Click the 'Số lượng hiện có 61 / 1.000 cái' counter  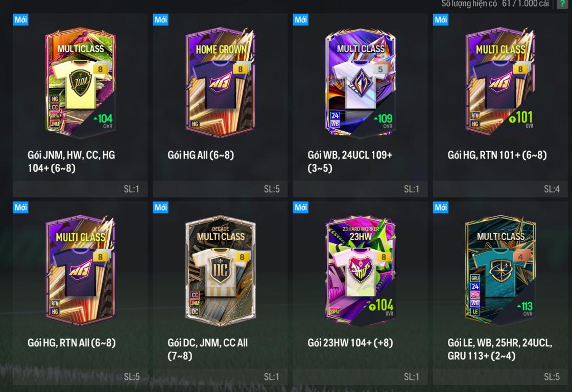pos(495,4)
